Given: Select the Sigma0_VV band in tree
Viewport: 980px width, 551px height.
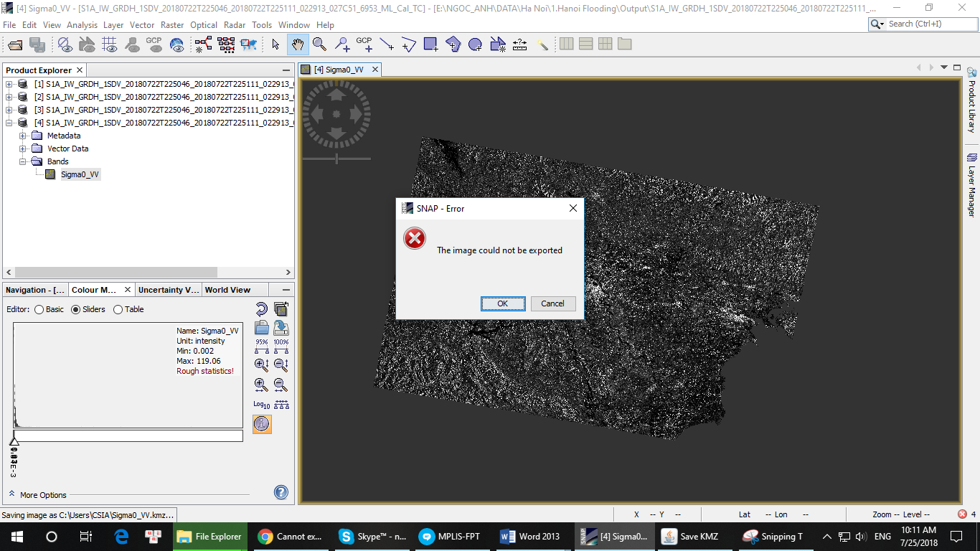Looking at the screenshot, I should click(x=80, y=174).
